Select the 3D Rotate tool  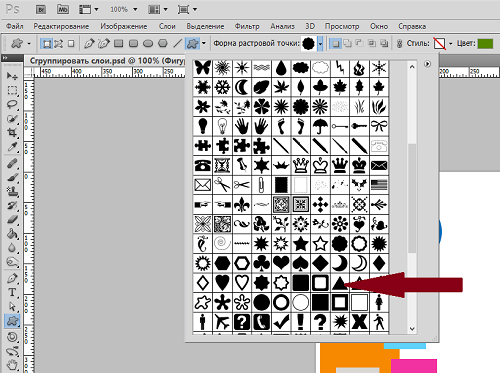tap(12, 337)
